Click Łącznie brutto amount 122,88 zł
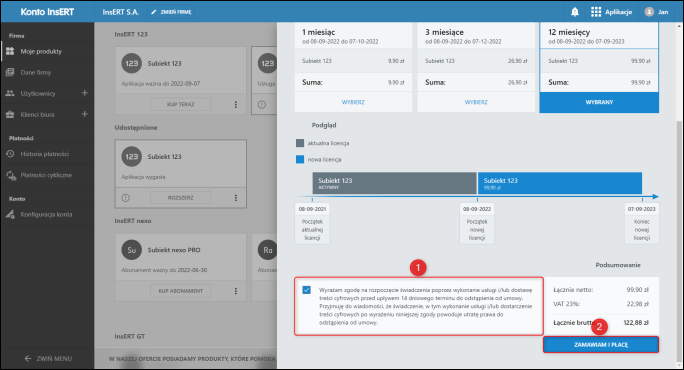 [x=636, y=323]
